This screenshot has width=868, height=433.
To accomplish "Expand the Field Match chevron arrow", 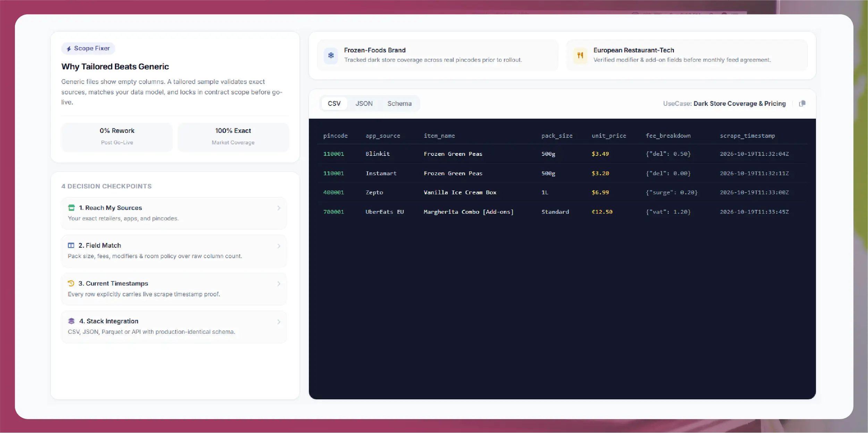I will 279,246.
